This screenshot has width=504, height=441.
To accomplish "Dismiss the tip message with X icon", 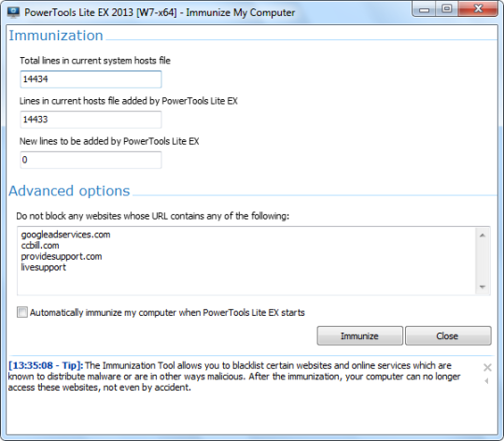I will 487,367.
